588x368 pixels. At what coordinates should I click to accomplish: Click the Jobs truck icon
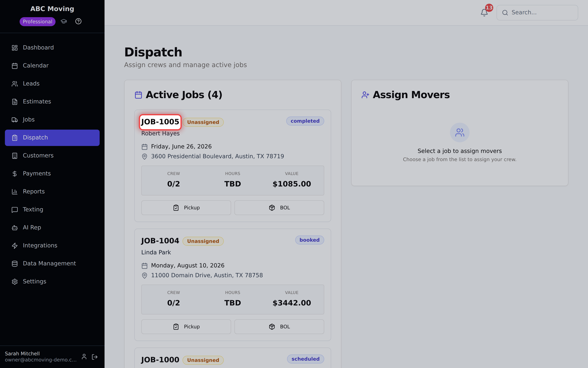coord(14,120)
